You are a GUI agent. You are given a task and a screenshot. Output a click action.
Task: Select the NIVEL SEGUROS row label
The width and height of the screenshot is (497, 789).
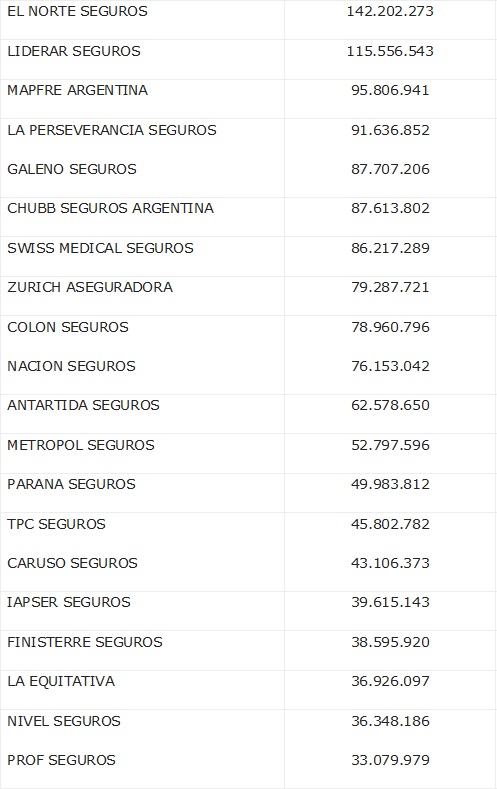(x=64, y=722)
